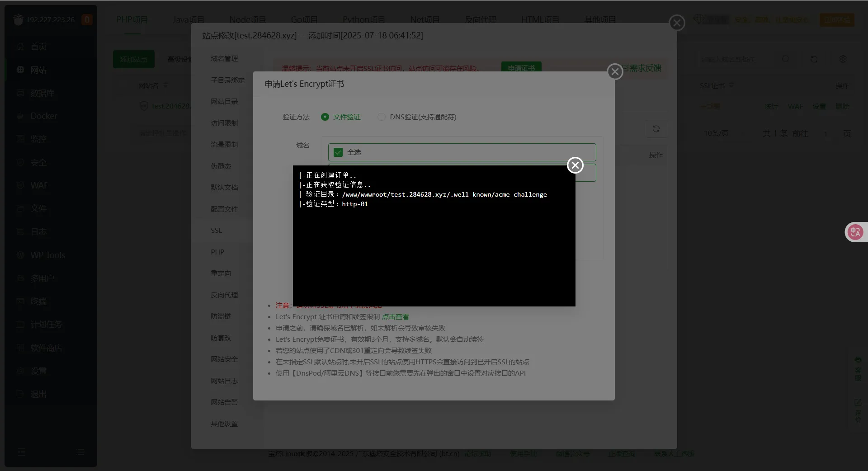Open the 论坛求助 footer link
The width and height of the screenshot is (868, 471).
(x=478, y=453)
